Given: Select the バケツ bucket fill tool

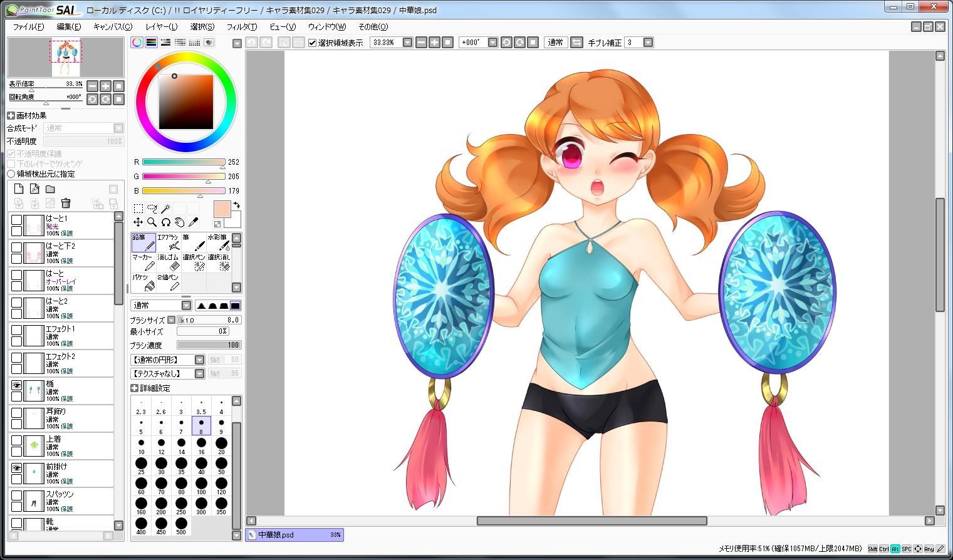Looking at the screenshot, I should point(143,283).
